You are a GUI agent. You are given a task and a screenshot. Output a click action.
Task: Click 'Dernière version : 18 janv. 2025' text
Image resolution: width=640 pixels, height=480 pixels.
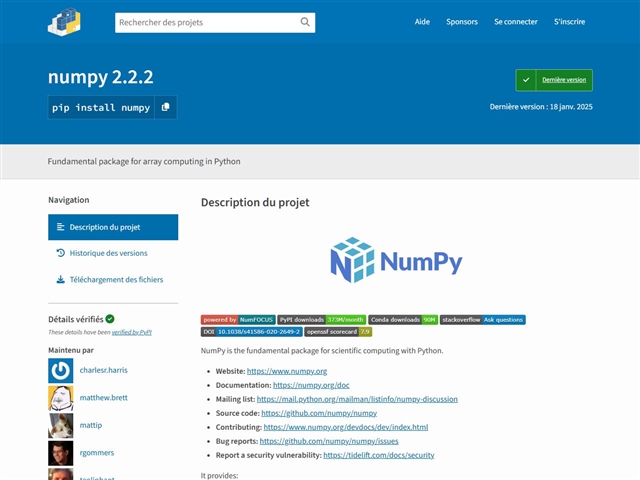tap(541, 107)
